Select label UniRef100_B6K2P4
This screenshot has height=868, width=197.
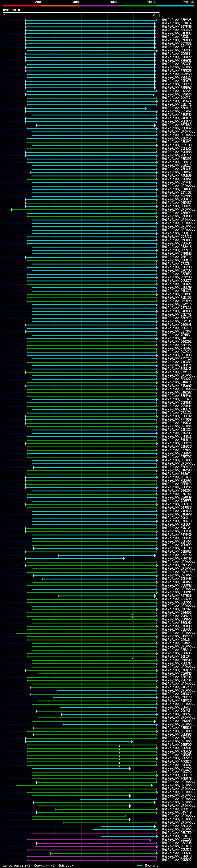[177, 657]
